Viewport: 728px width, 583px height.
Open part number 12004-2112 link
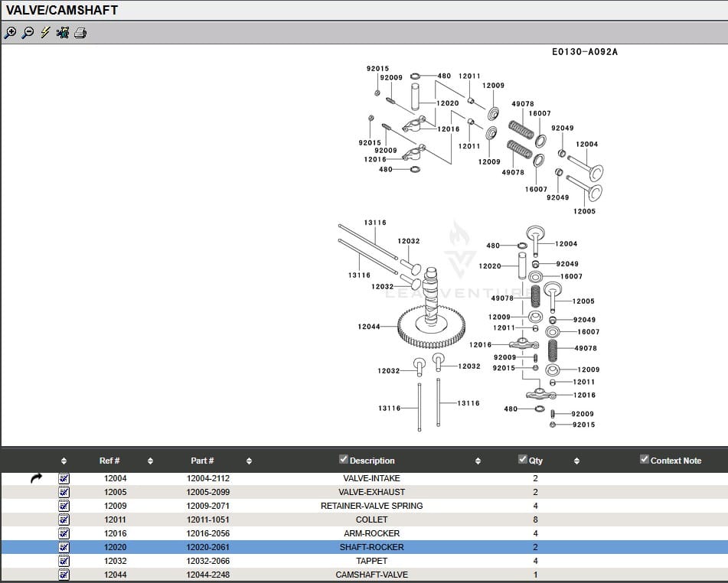click(x=208, y=478)
